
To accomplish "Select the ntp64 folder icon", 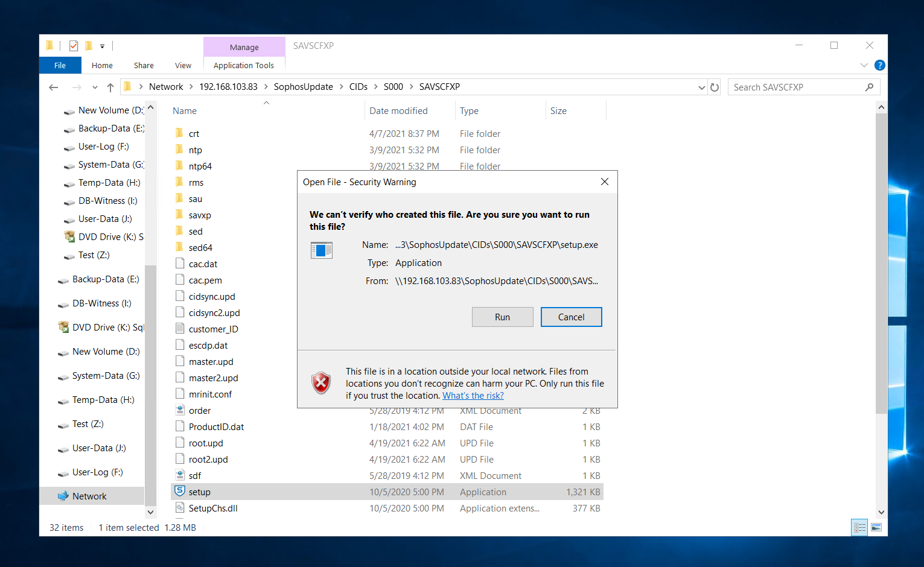I will click(x=179, y=166).
